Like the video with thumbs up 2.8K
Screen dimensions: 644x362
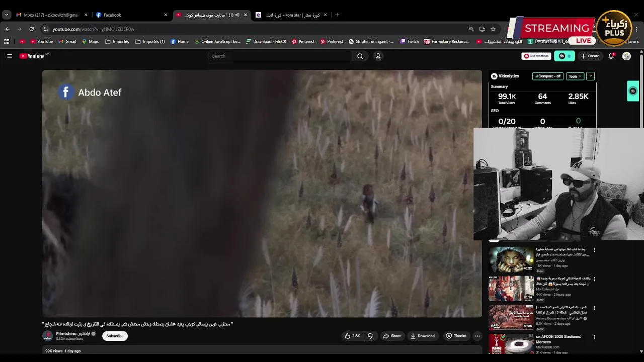352,336
